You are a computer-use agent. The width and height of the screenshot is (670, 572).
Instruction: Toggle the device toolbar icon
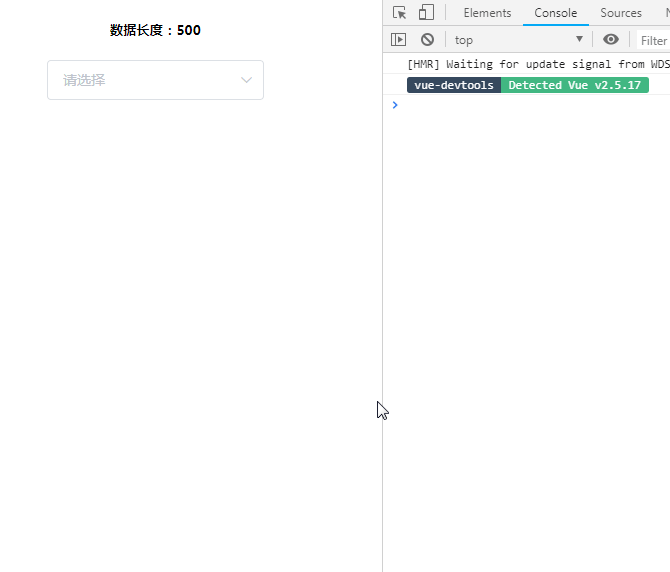(426, 12)
